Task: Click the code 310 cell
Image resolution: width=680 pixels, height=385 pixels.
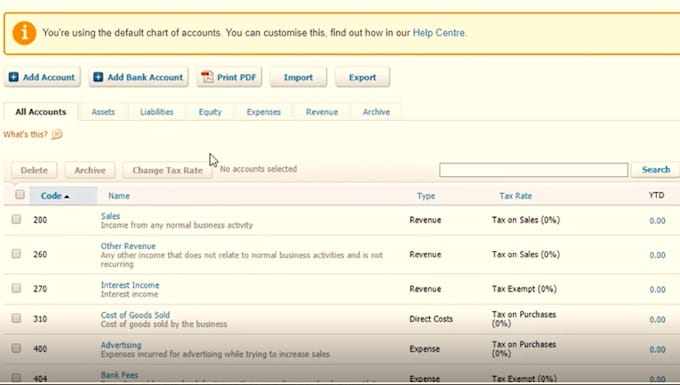Action: click(x=40, y=319)
